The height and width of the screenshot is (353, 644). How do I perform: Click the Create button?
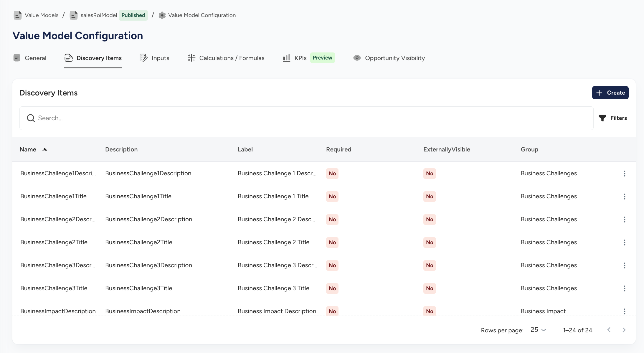610,93
